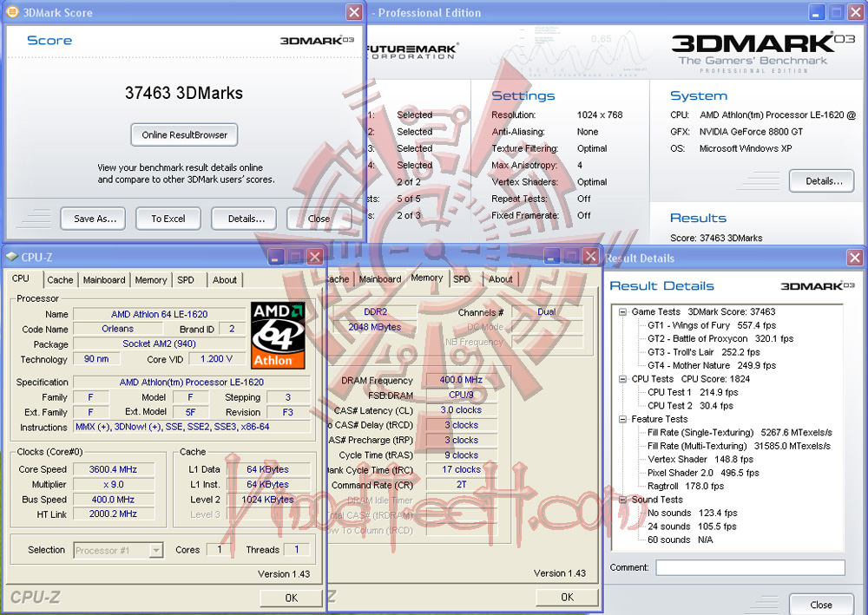
Task: Click the Resolution 1024 x 768 setting
Action: pos(600,115)
